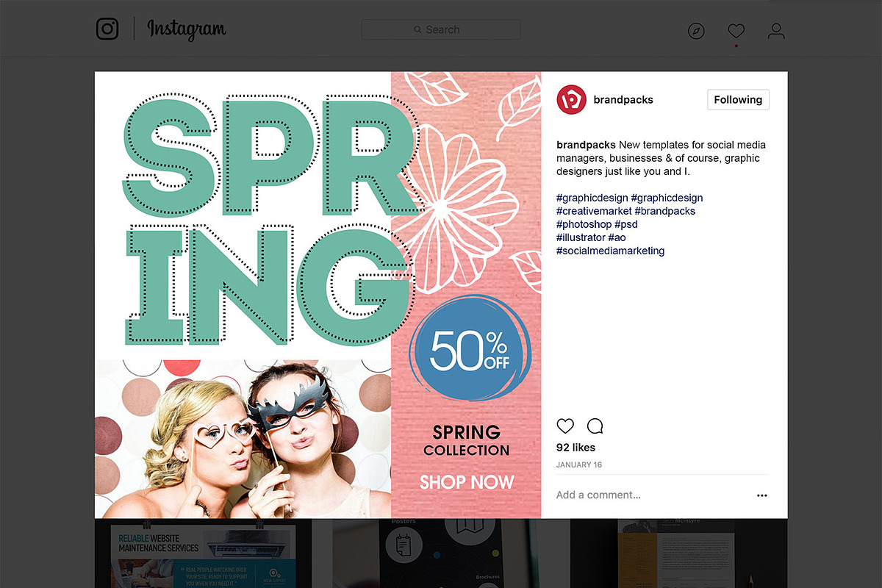882x588 pixels.
Task: Open the brandpacks username beside the avatar
Action: click(x=623, y=100)
